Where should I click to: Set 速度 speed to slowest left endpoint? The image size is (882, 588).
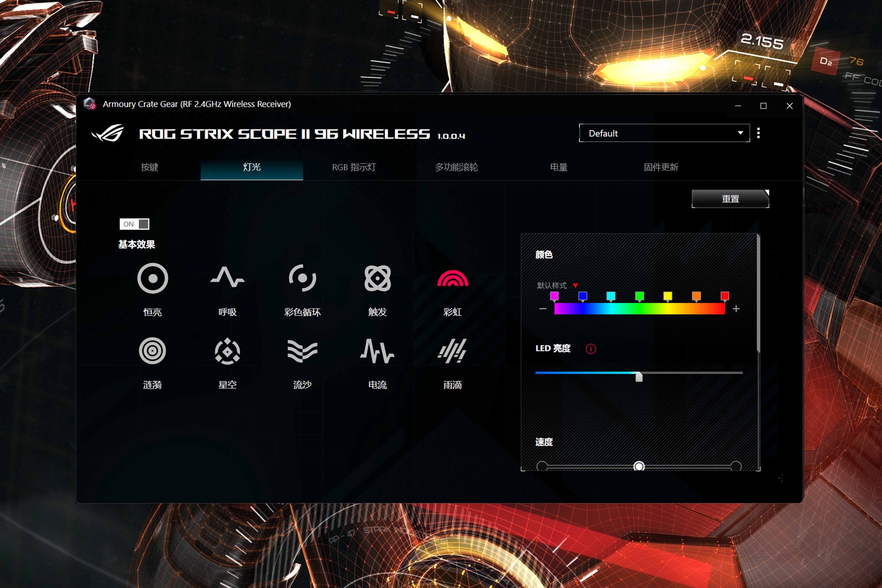(542, 466)
